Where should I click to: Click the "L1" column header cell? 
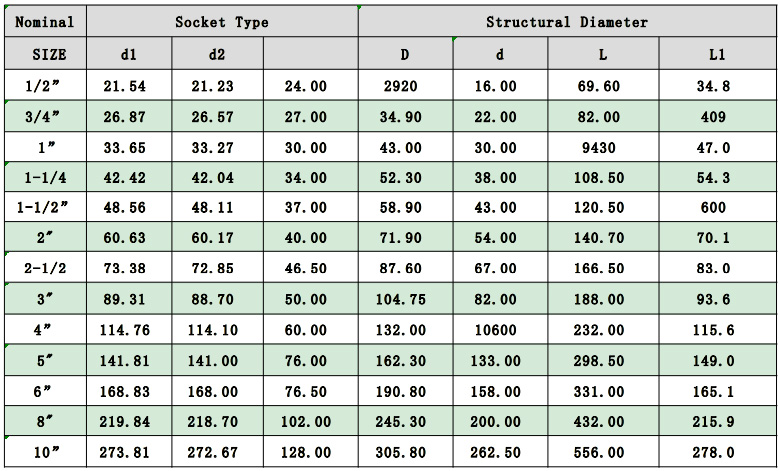click(x=716, y=55)
